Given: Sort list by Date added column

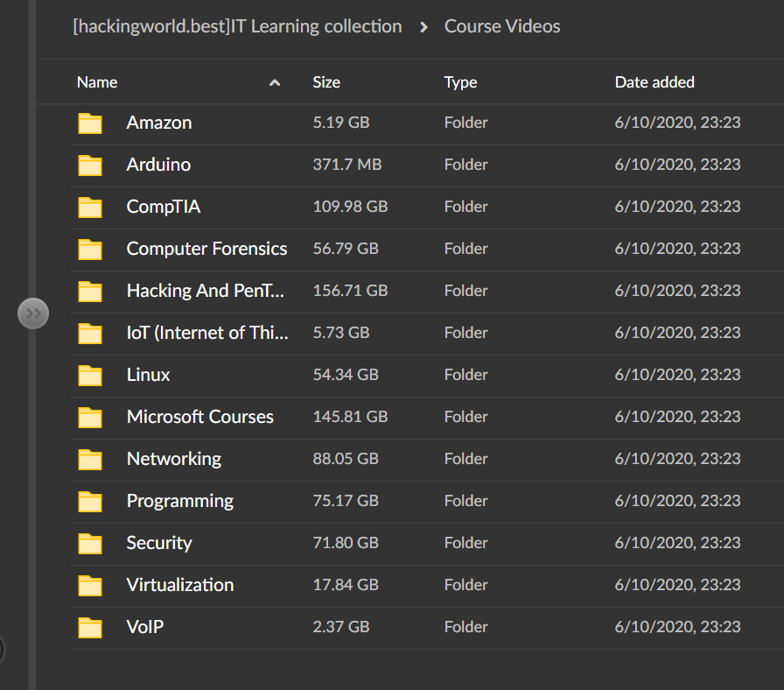Looking at the screenshot, I should coord(654,82).
